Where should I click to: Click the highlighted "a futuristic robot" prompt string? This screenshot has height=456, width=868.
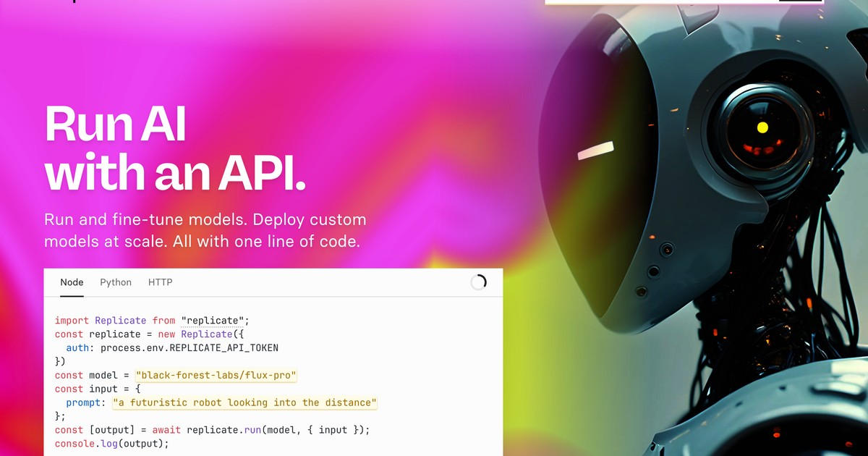[245, 402]
